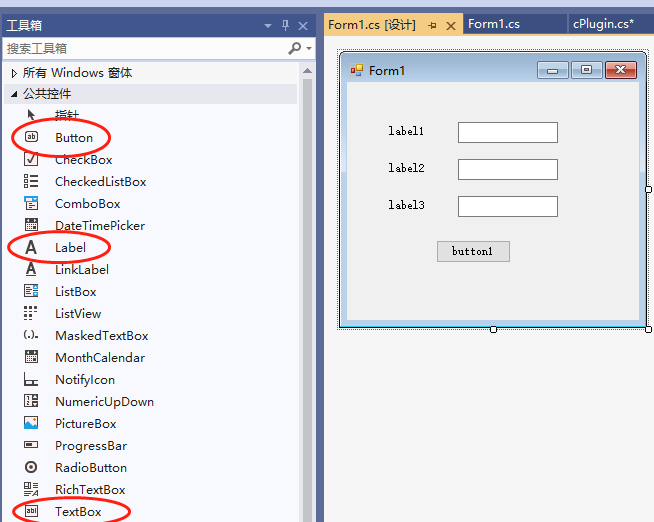This screenshot has height=522, width=654.
Task: Choose the NumericUpDown control icon
Action: [31, 401]
